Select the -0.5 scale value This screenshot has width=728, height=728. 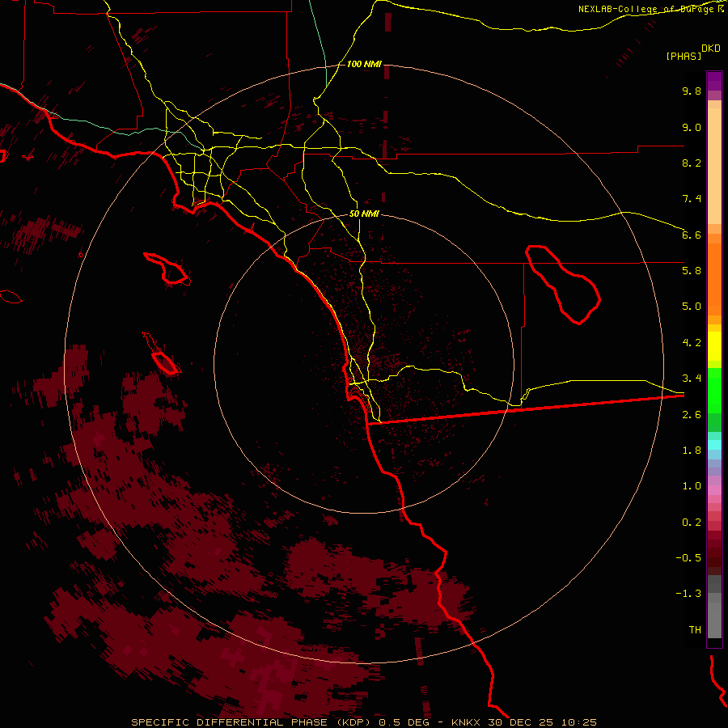688,558
